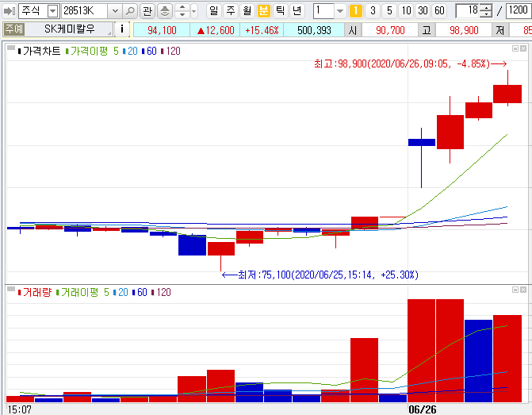The image size is (532, 415).
Task: Click the open price 90,700
Action: tap(390, 31)
